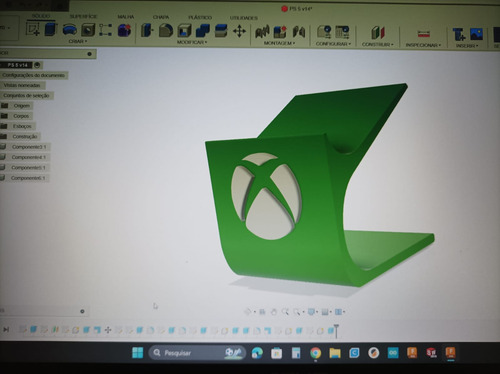This screenshot has height=374, width=500.
Task: Click the As-Built Joint icon in Montagem
Action: tap(299, 32)
